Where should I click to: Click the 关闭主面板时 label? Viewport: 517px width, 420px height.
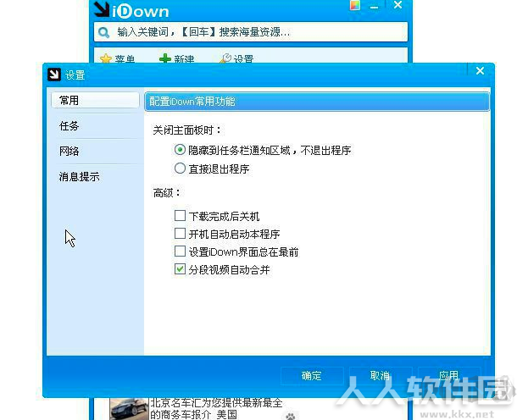187,130
